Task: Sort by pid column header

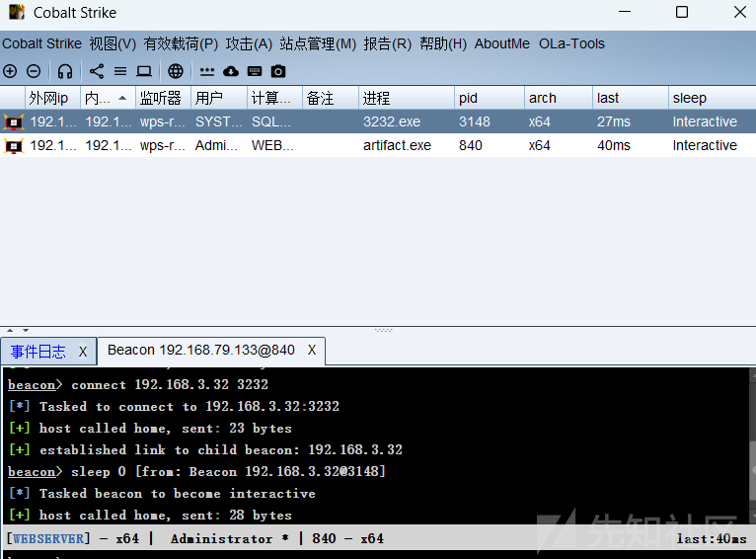Action: pos(490,98)
